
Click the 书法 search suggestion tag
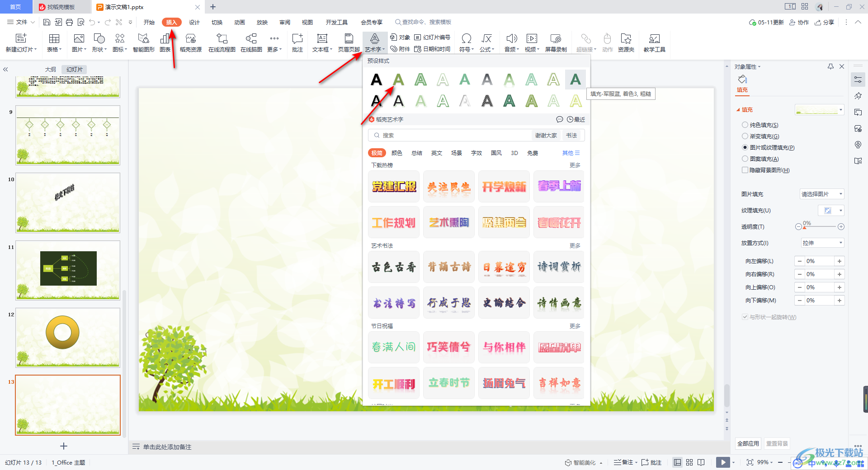tap(571, 135)
